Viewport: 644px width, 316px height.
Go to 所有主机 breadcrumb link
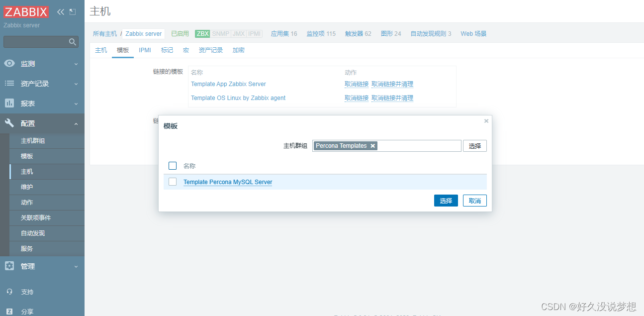coord(105,34)
